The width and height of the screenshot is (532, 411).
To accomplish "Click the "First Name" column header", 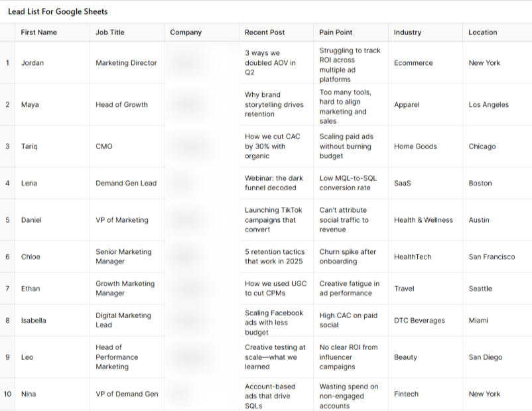I will 39,32.
